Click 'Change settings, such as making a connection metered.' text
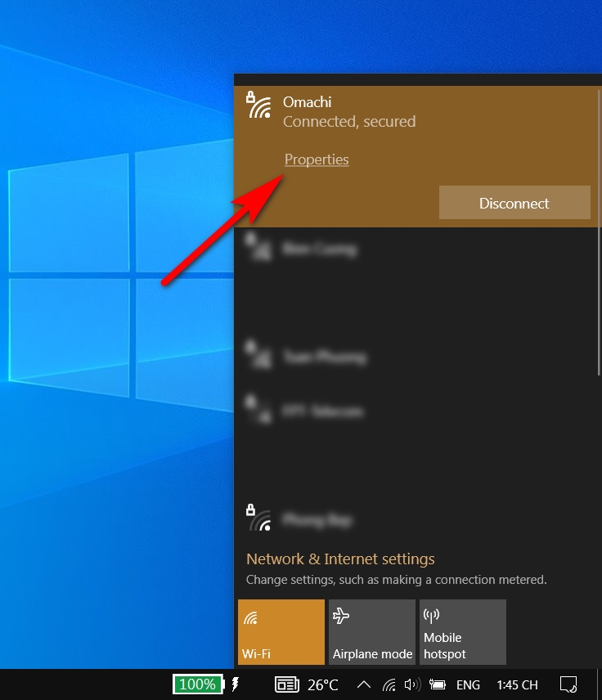The height and width of the screenshot is (700, 602). [x=396, y=580]
